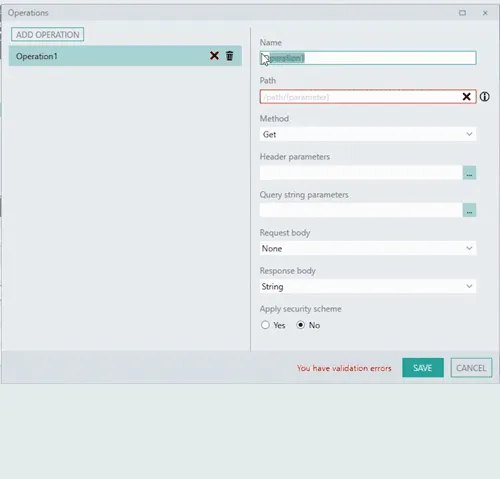Click into the Path input field
This screenshot has height=479, width=500.
tap(360, 97)
